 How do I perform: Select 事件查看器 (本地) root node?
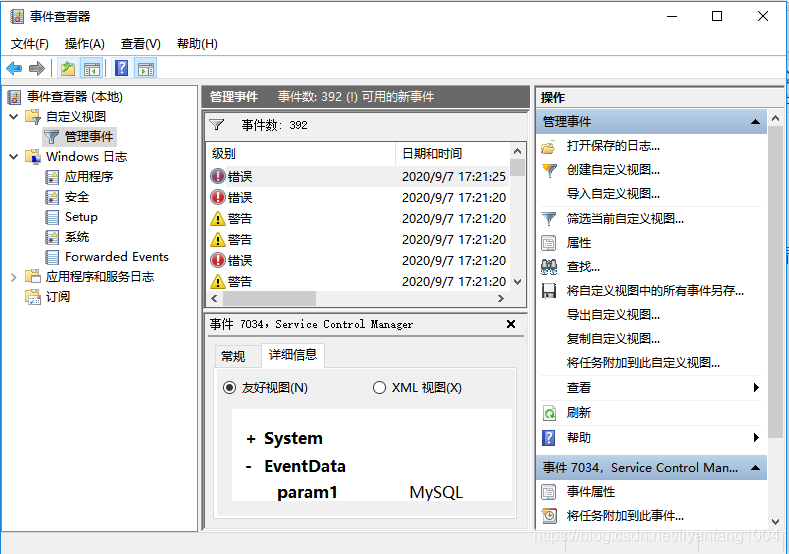(x=74, y=97)
